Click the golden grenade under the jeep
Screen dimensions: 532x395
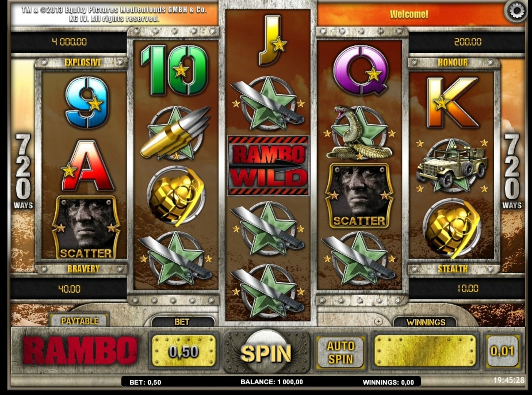(452, 228)
